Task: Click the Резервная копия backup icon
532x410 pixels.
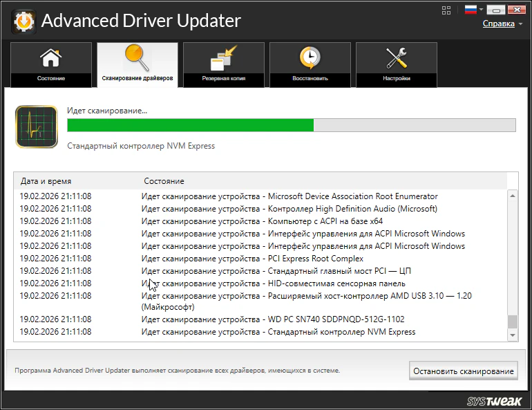Action: coord(223,59)
